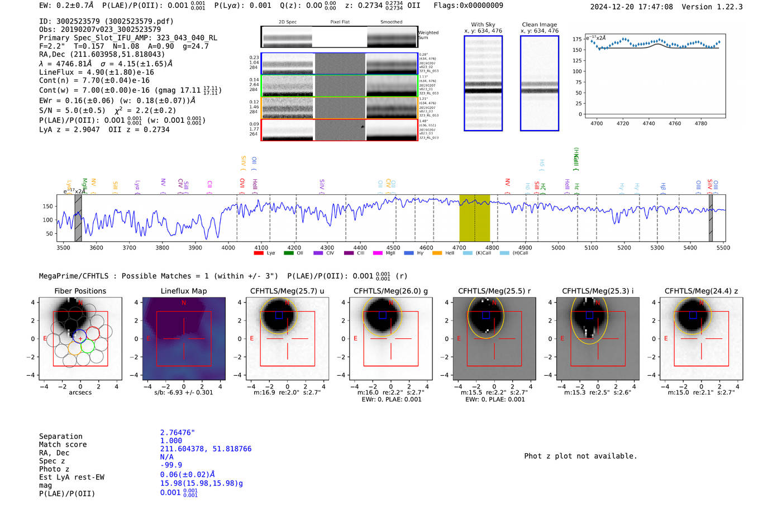This screenshot has width=782, height=532.
Task: Click the green OII legend swatch
Action: point(288,253)
